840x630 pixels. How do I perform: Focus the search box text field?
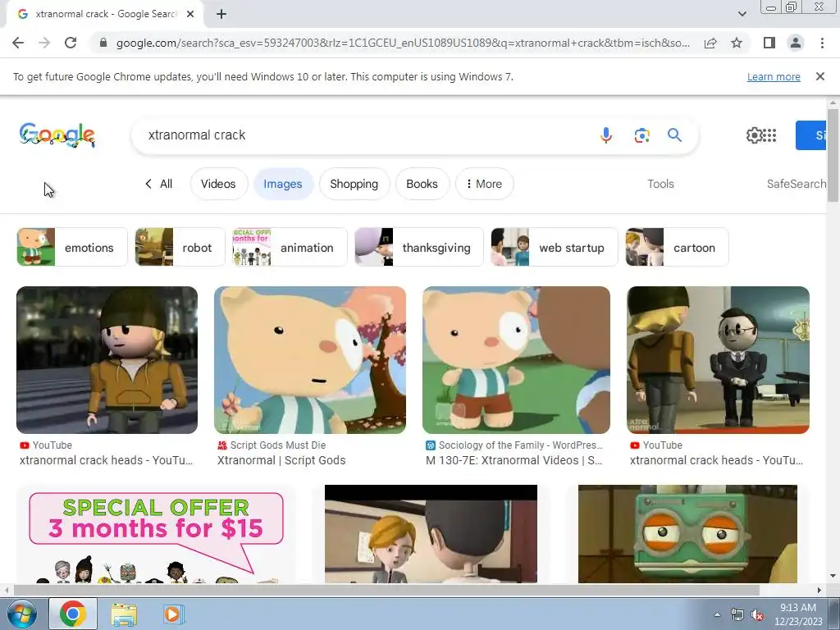[364, 135]
